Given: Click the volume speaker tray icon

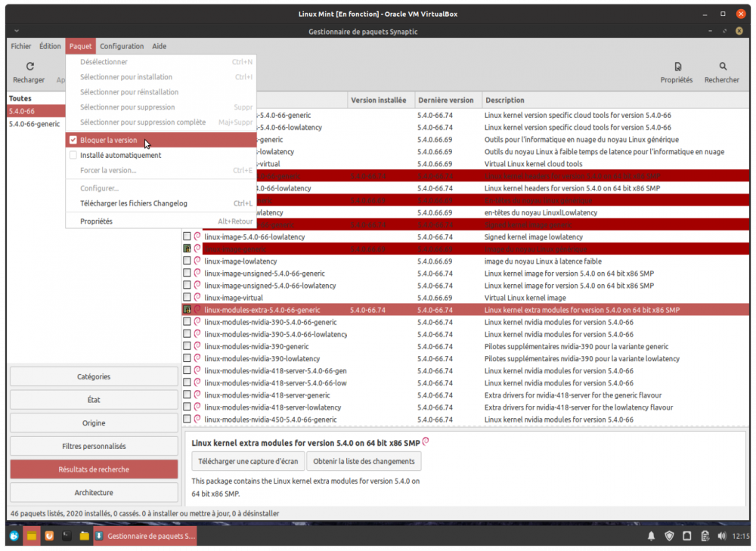Looking at the screenshot, I should [x=721, y=537].
